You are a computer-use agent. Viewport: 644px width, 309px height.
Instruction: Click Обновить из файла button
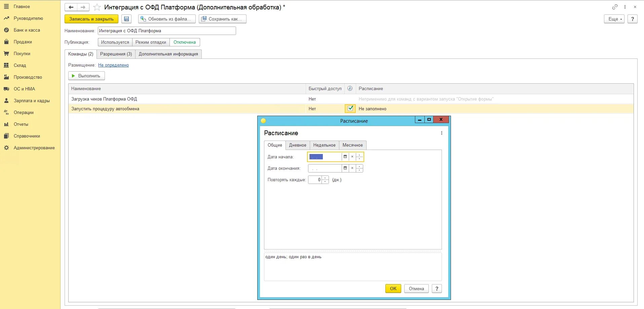167,19
